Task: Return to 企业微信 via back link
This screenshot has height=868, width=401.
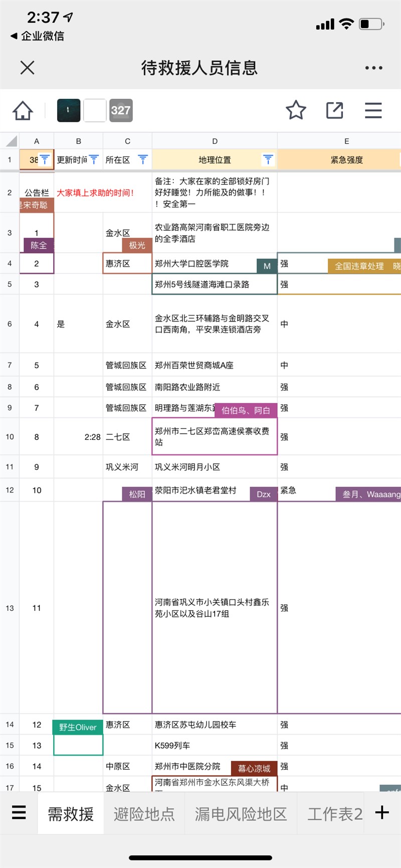Action: [37, 36]
